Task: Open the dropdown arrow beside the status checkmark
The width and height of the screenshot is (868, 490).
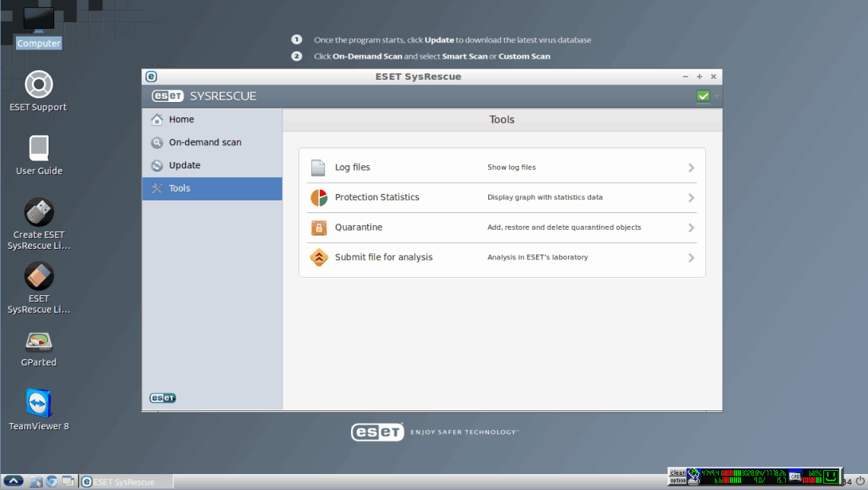Action: (x=717, y=97)
